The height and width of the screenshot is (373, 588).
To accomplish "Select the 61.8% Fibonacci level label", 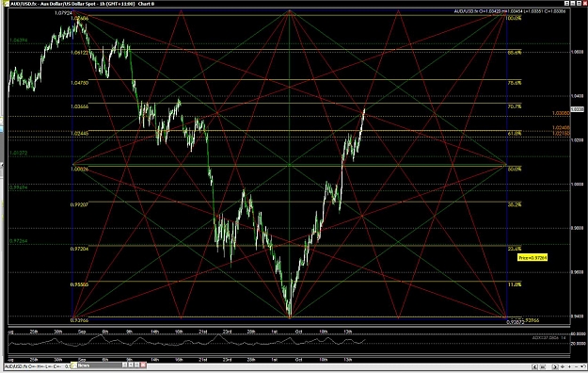I will (514, 134).
